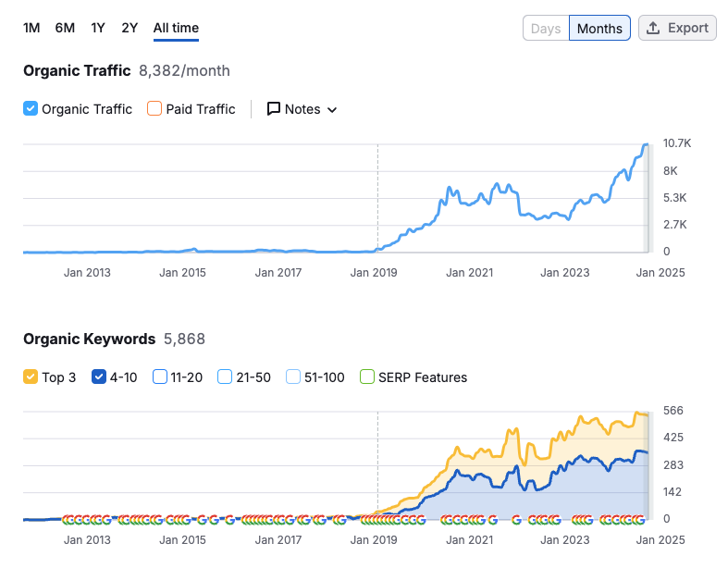
Task: Select the 2Y time range
Action: [x=130, y=28]
